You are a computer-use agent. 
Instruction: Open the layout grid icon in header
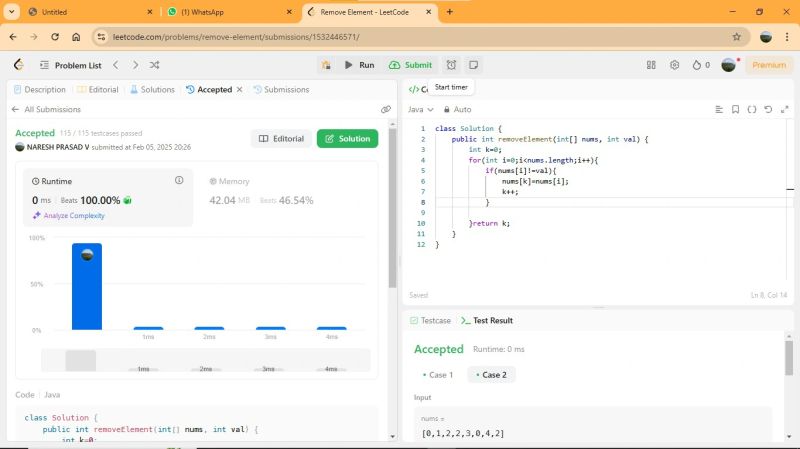(651, 65)
